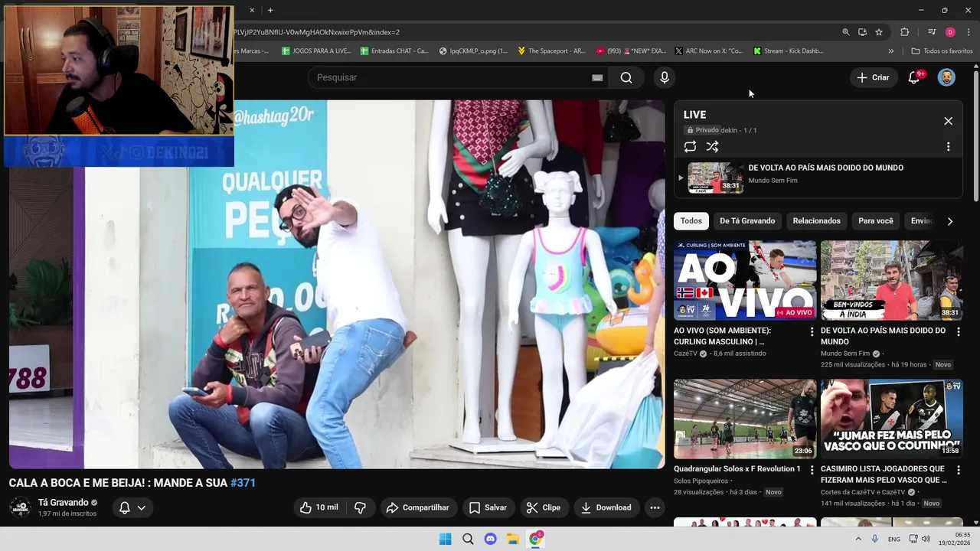Open options for recommended De Volta ao País video
Viewport: 980px width, 551px height.
[x=959, y=332]
